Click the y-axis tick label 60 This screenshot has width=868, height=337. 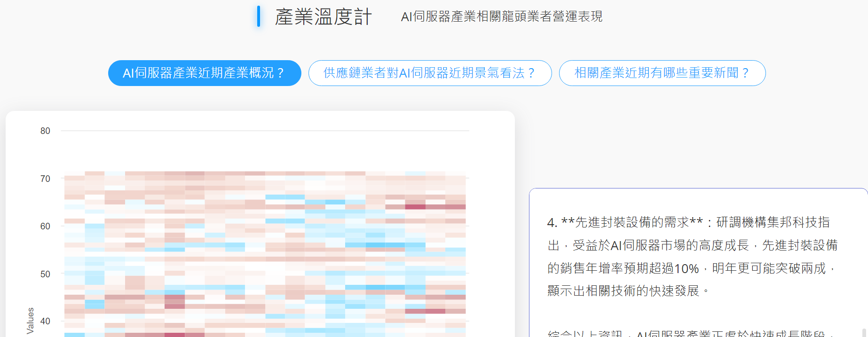pos(45,226)
